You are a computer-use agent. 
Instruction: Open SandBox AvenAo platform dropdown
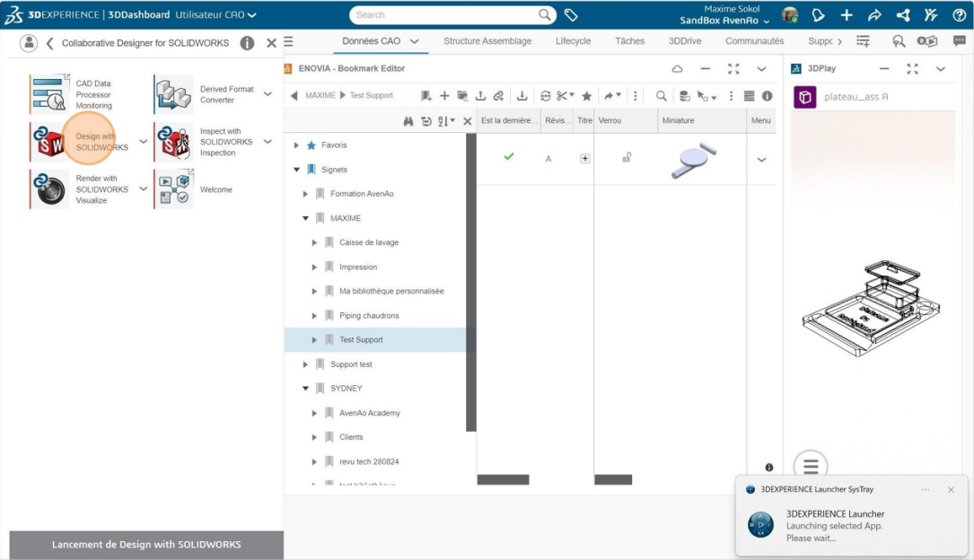pyautogui.click(x=724, y=21)
